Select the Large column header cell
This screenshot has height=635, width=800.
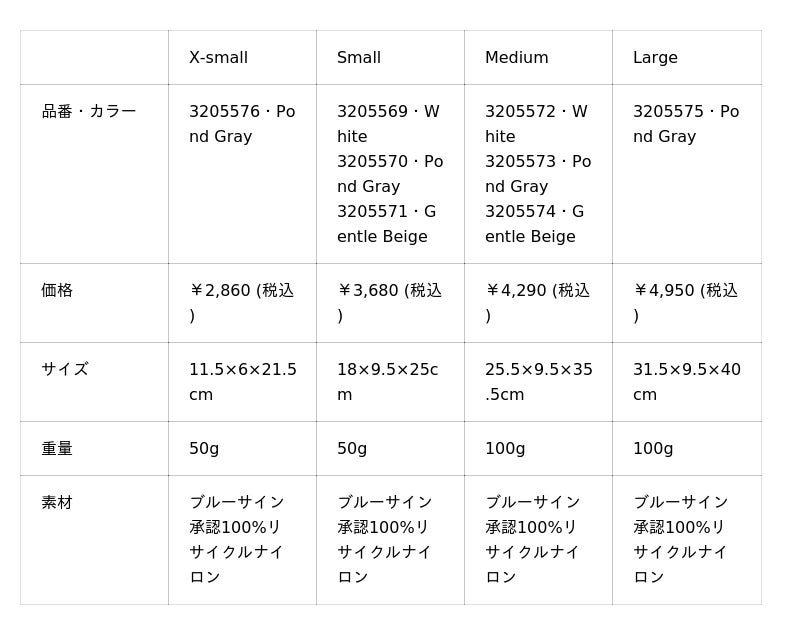point(687,58)
